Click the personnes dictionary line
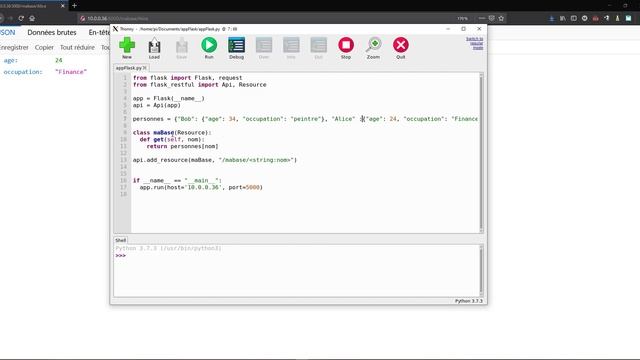 [x=305, y=119]
